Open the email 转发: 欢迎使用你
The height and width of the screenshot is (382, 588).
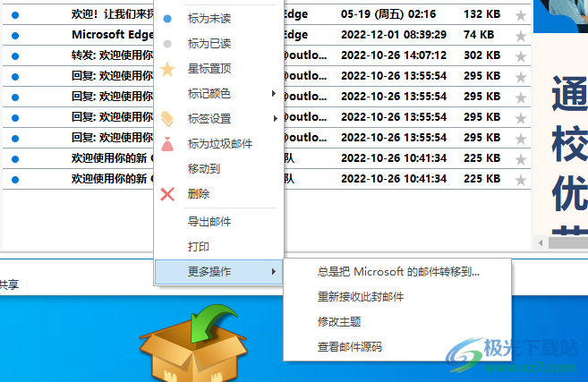112,55
